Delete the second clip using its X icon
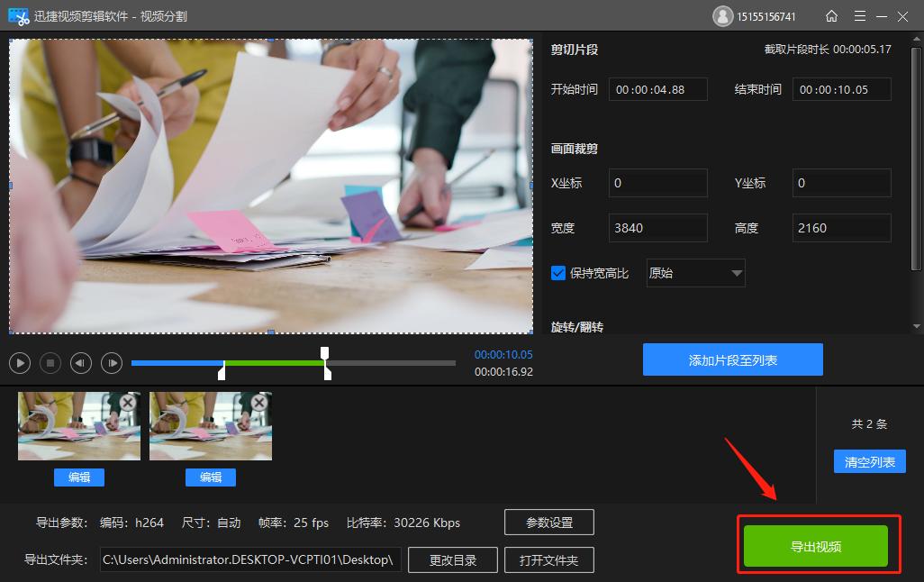924x582 pixels. pos(259,402)
